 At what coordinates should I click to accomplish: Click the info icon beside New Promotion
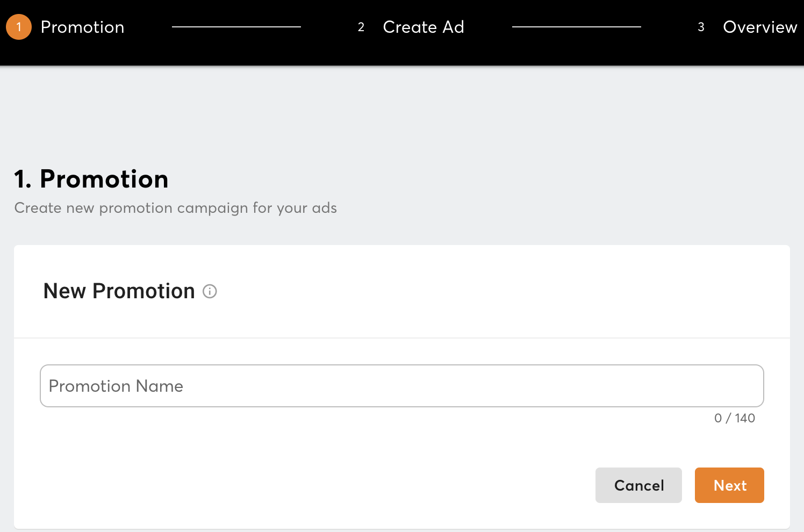pyautogui.click(x=210, y=291)
